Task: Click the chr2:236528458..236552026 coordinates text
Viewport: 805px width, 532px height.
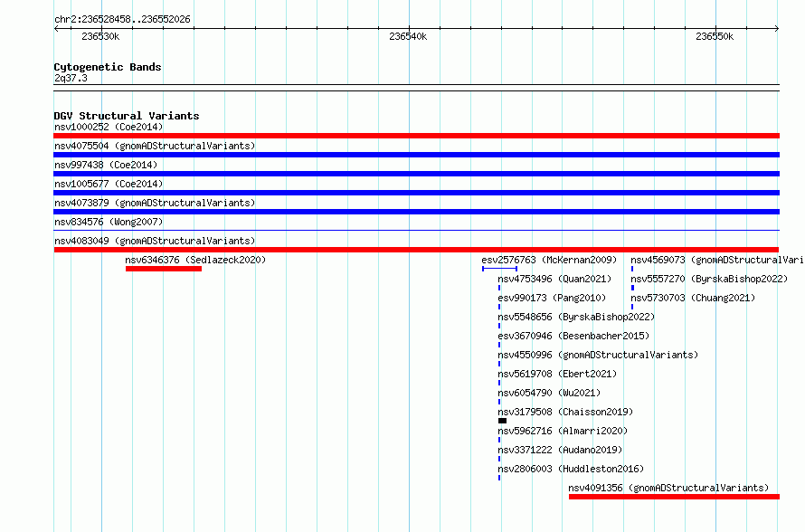Action: [122, 19]
